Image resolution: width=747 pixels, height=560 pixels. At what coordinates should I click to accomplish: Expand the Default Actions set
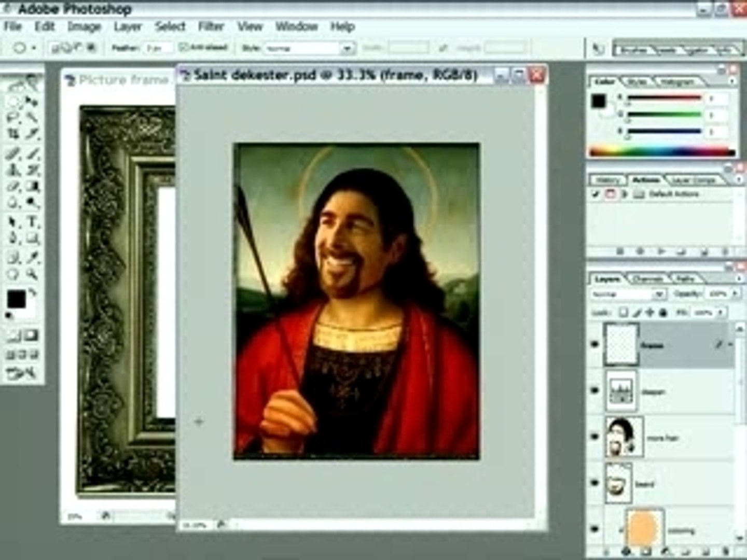625,194
